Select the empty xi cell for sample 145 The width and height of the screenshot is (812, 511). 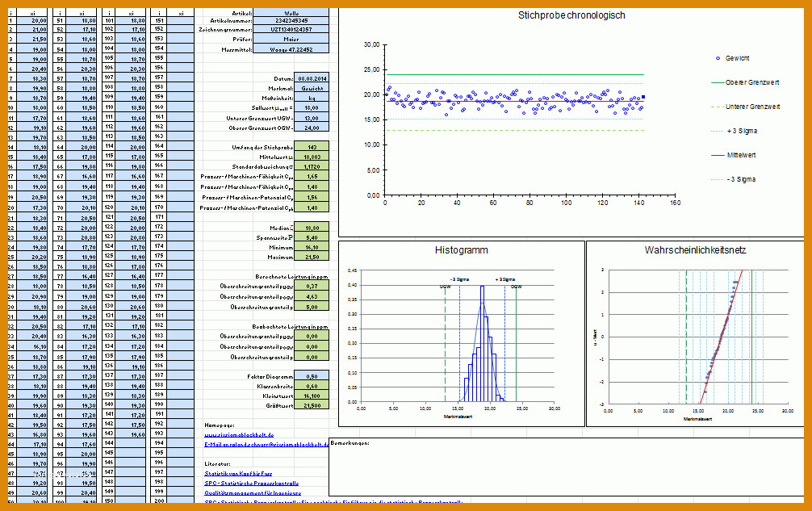click(131, 453)
